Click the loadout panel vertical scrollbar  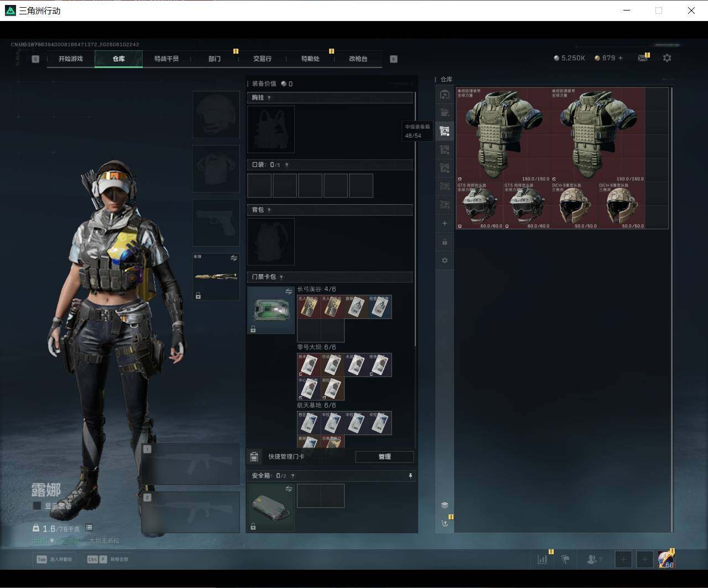click(x=415, y=218)
